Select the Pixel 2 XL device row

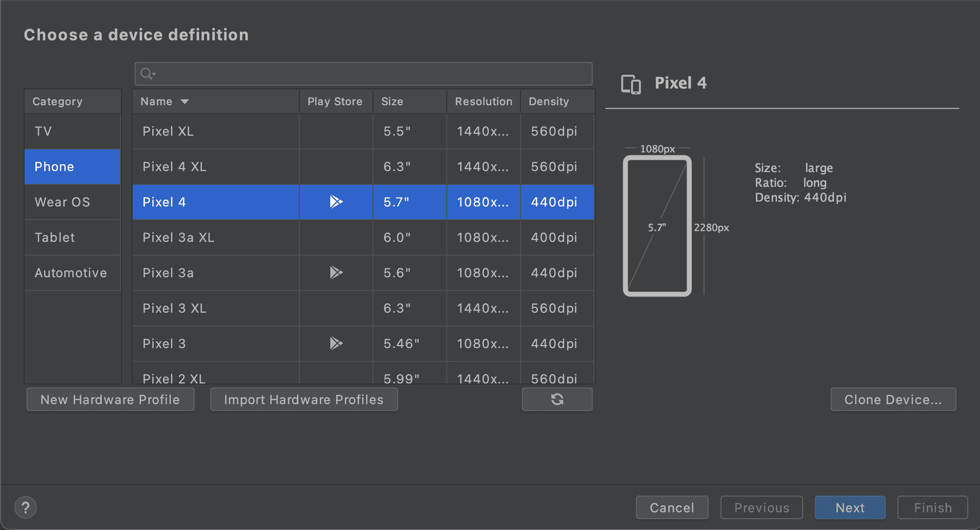tap(363, 373)
